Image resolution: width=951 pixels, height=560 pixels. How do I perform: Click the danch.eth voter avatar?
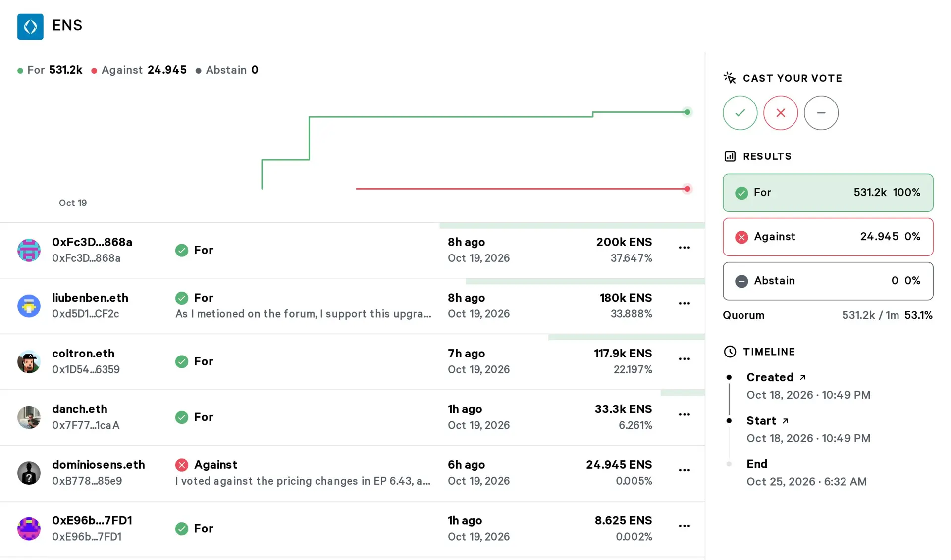[x=29, y=417]
